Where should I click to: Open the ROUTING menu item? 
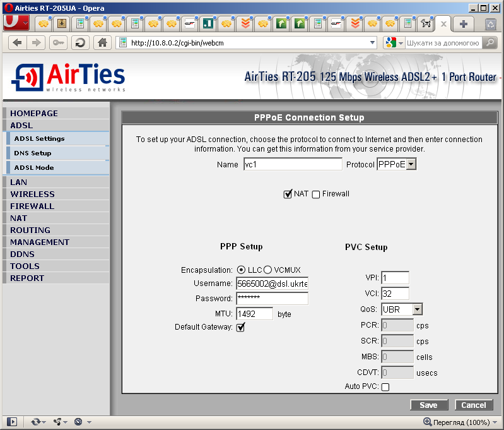(56, 230)
